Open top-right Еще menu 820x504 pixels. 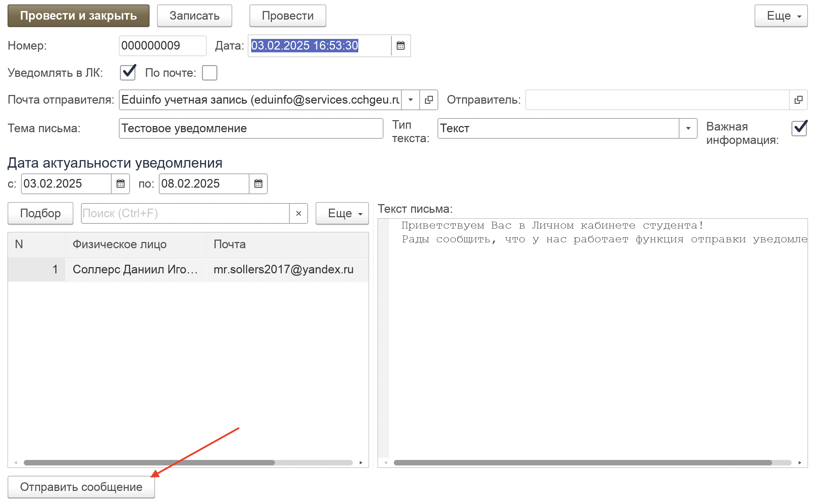781,16
